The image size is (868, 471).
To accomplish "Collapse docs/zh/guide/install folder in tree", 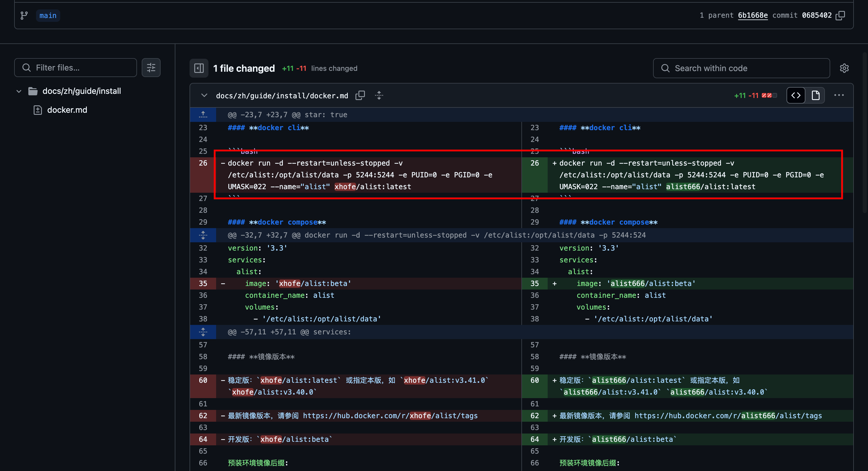I will pos(19,91).
